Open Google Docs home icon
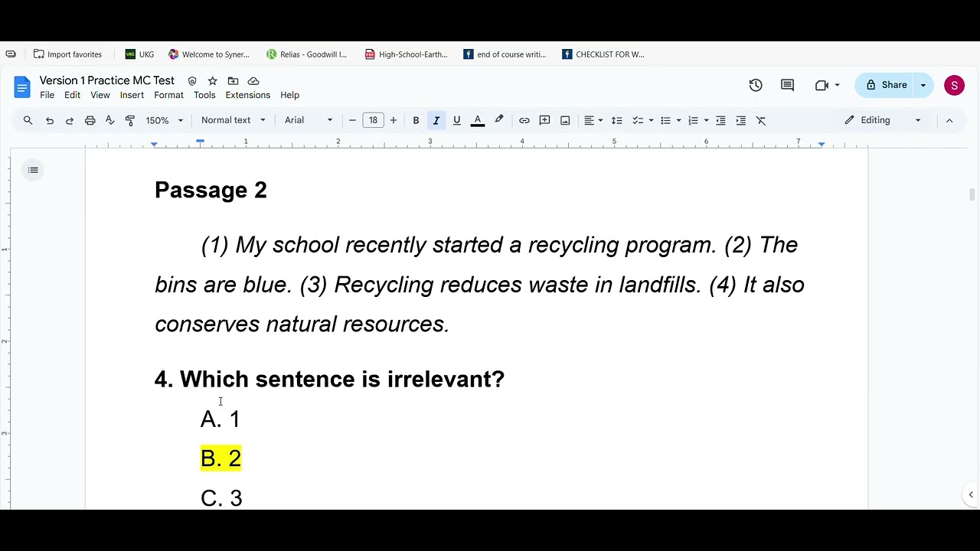Viewport: 980px width, 551px height. [21, 86]
